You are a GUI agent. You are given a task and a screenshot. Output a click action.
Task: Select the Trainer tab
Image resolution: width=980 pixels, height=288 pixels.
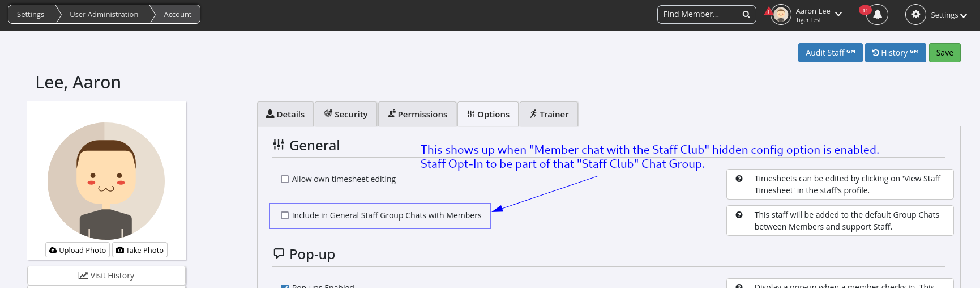pos(549,115)
